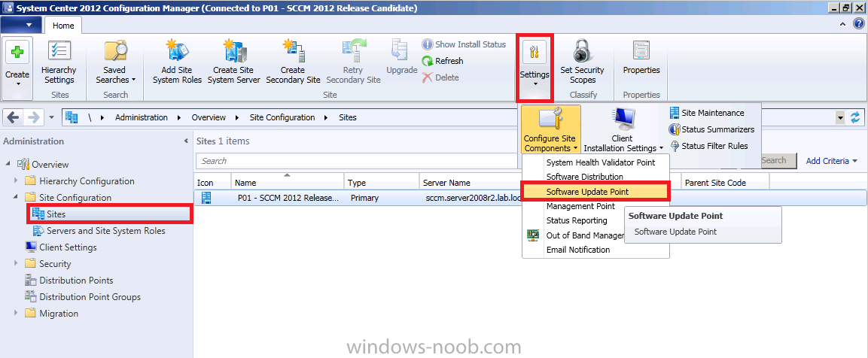Collapse the Administration navigation pane

tap(186, 141)
